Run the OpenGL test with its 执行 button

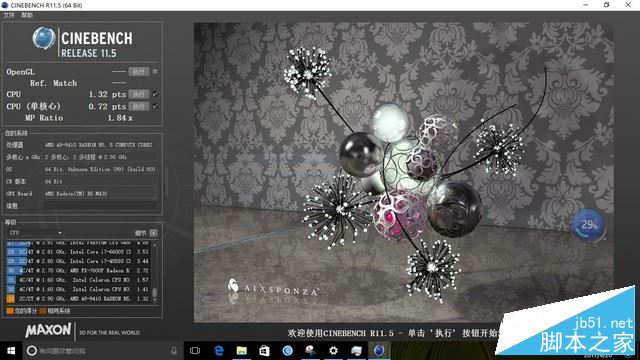point(139,72)
